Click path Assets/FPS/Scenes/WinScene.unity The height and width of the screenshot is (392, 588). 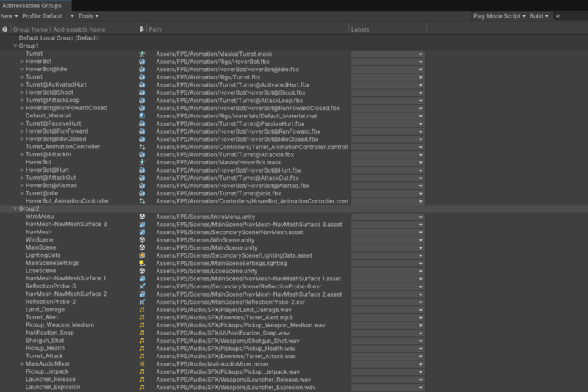(205, 240)
